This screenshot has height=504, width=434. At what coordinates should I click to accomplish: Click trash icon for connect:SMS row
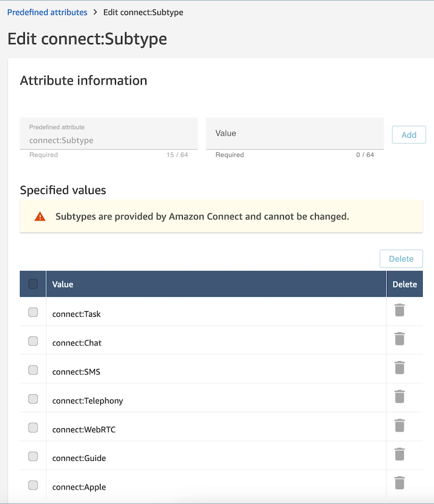pos(400,368)
